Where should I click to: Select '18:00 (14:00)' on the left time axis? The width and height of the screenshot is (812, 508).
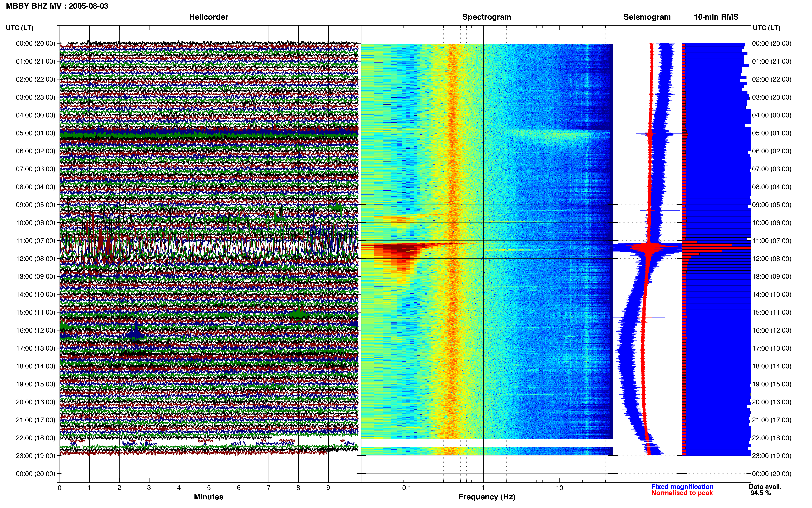pyautogui.click(x=36, y=366)
